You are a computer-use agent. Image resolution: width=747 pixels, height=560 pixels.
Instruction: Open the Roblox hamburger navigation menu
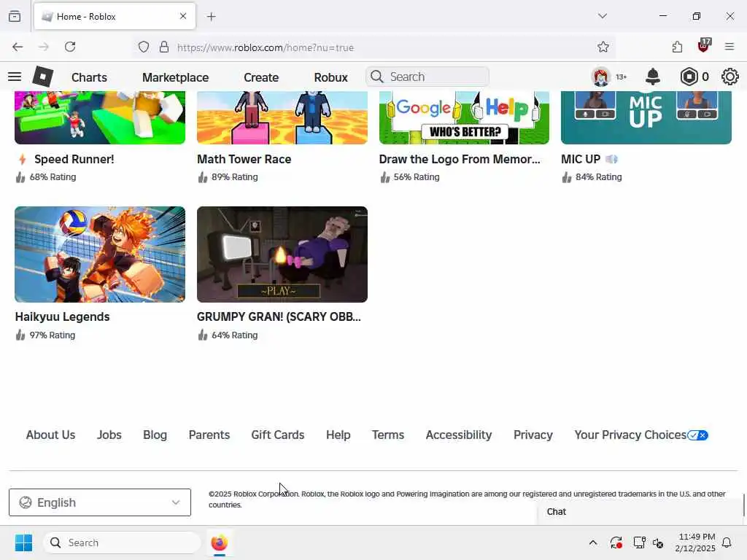(15, 77)
